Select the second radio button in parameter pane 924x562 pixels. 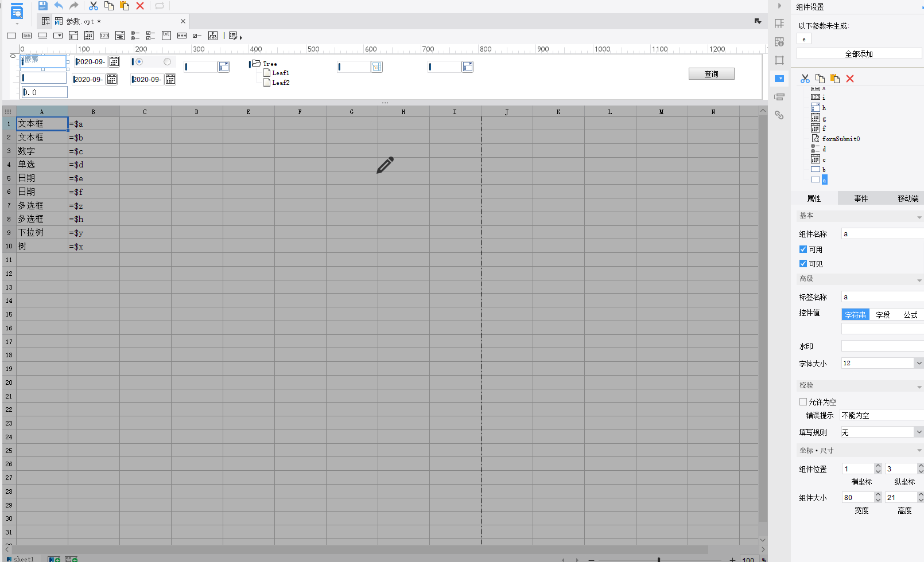tap(168, 62)
